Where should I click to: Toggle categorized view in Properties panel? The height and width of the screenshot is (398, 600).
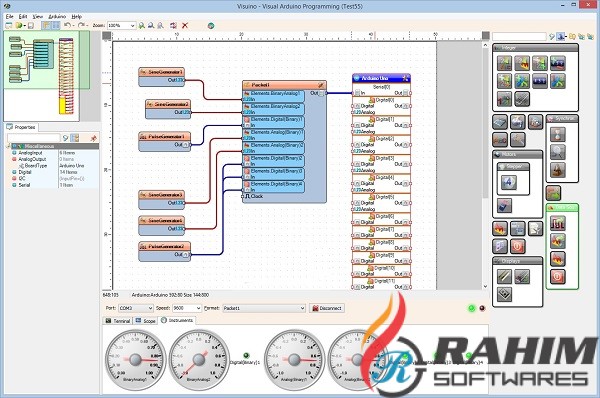[75, 138]
